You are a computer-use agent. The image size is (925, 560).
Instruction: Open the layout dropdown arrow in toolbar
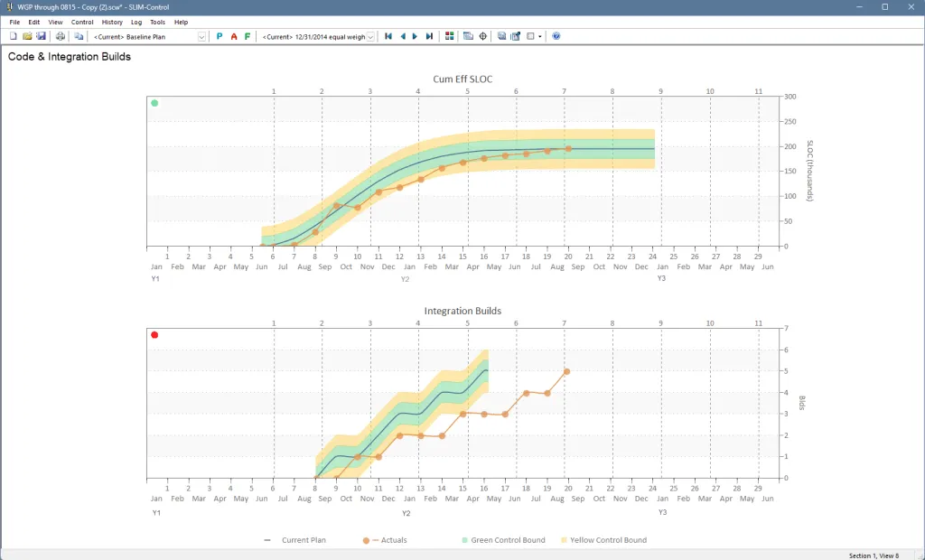(540, 37)
